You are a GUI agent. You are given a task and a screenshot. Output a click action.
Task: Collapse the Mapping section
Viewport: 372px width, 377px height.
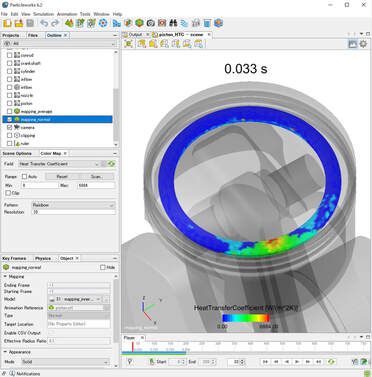point(5,277)
